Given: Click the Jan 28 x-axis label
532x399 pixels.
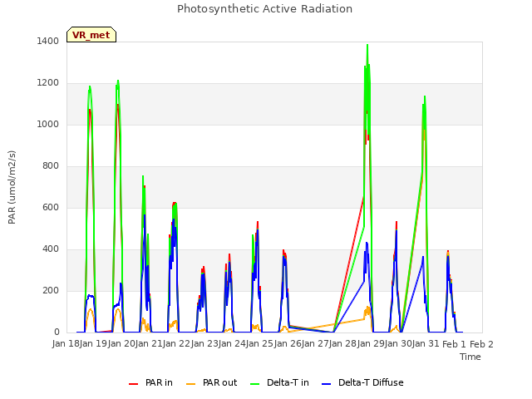Looking at the screenshot, I should (342, 344).
